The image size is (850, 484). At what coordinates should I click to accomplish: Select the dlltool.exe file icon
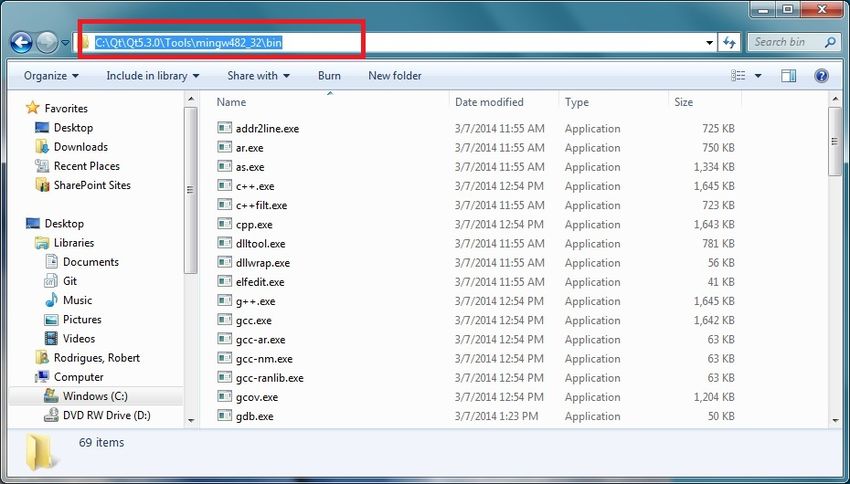pyautogui.click(x=224, y=243)
